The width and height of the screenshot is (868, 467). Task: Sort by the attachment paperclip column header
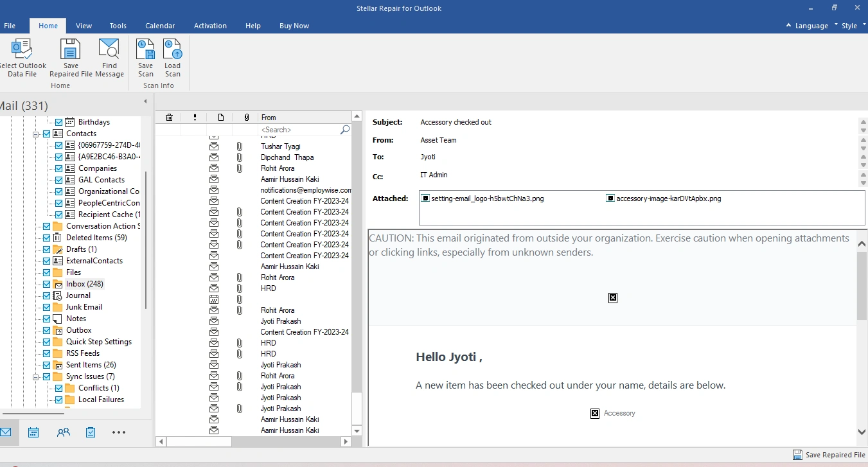point(247,118)
